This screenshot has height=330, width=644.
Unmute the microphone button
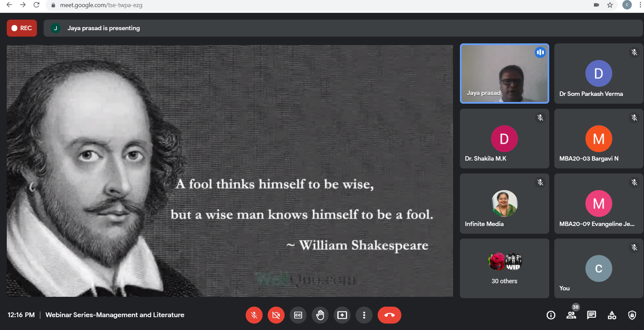(254, 315)
